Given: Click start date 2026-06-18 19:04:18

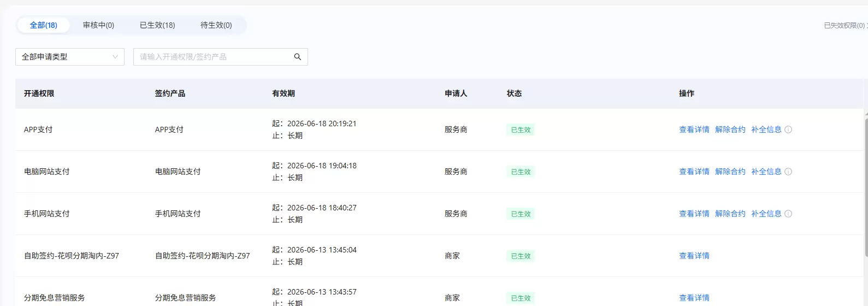Looking at the screenshot, I should (322, 166).
